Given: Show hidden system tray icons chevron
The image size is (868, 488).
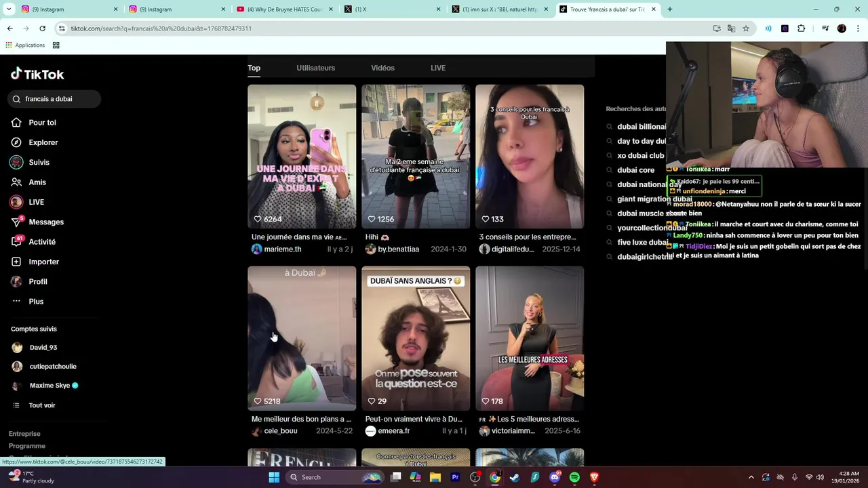Looking at the screenshot, I should 751,477.
